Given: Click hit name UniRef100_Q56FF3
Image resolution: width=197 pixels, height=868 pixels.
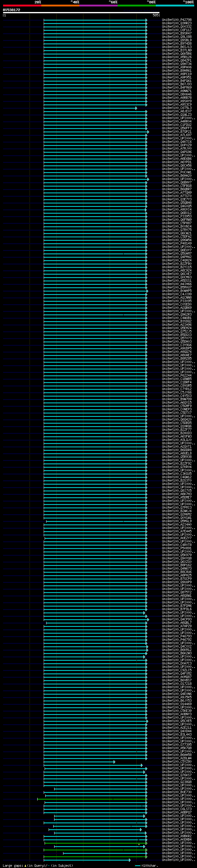Looking at the screenshot, I should [177, 128].
